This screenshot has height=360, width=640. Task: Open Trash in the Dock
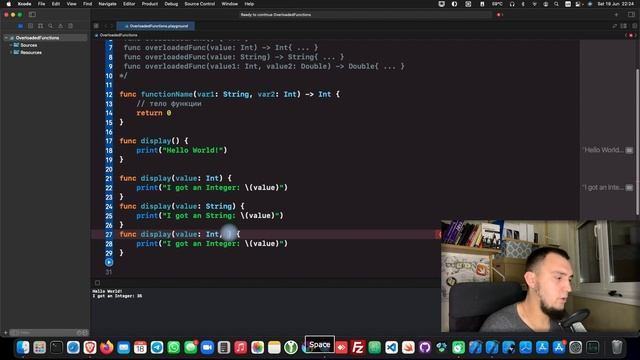(x=617, y=347)
